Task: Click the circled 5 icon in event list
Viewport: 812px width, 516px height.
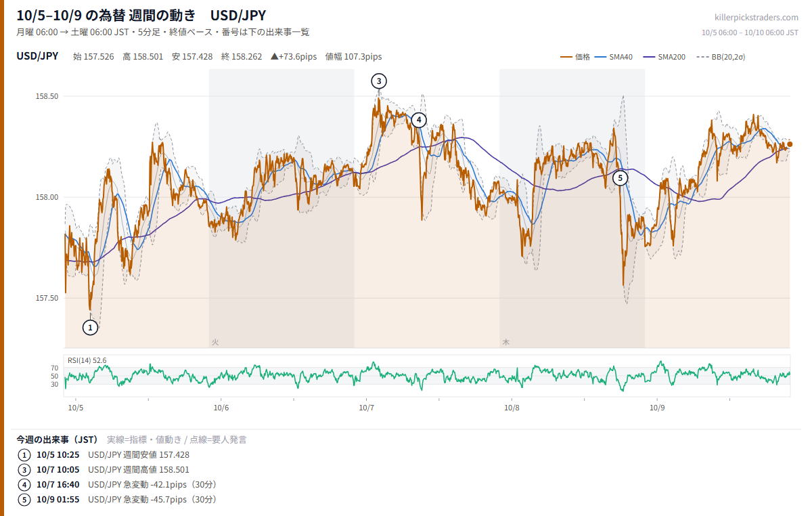Action: pos(24,500)
